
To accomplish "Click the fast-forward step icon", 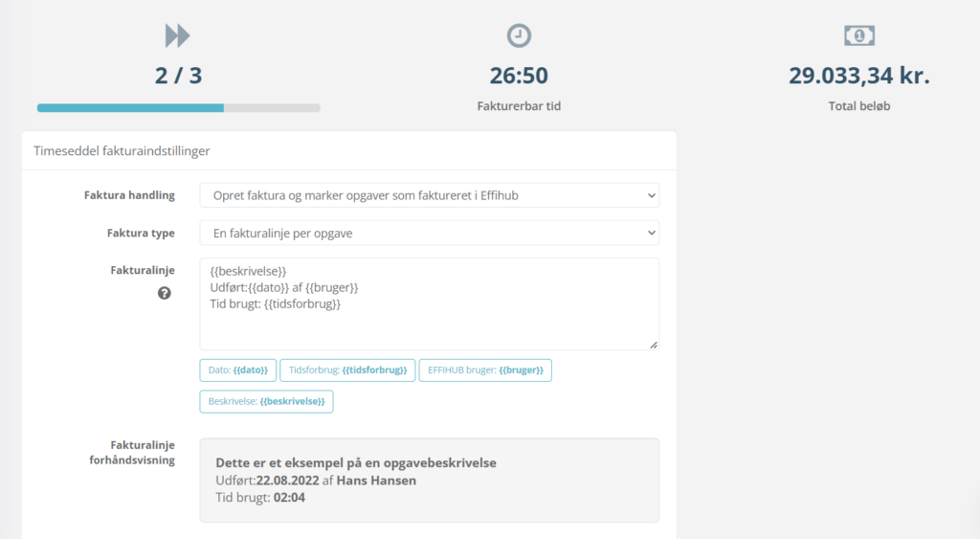I will click(177, 35).
